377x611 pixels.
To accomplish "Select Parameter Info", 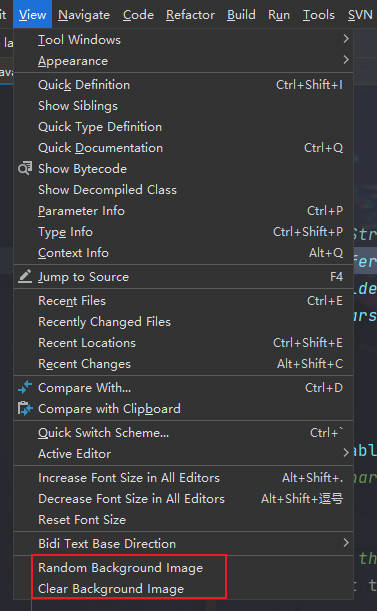I will pyautogui.click(x=184, y=211).
